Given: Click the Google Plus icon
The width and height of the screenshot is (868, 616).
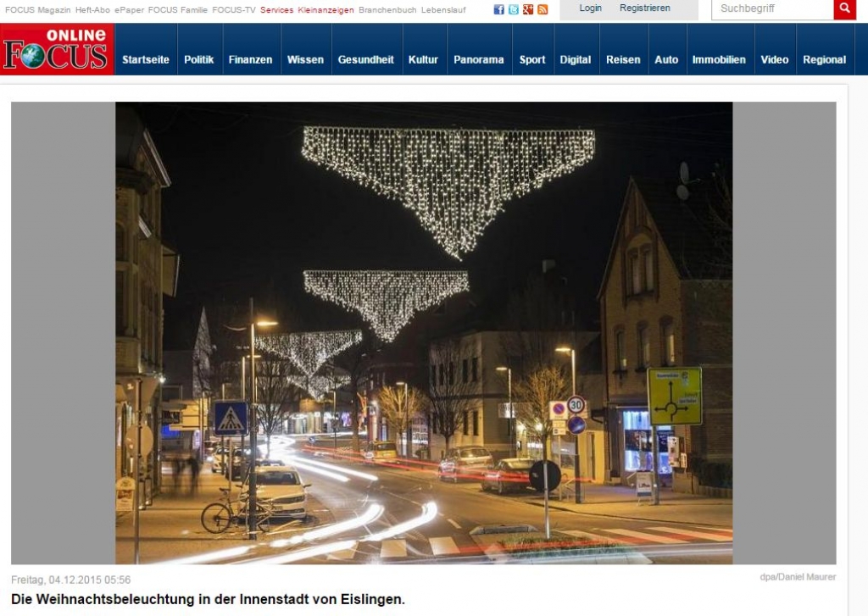Looking at the screenshot, I should (527, 9).
